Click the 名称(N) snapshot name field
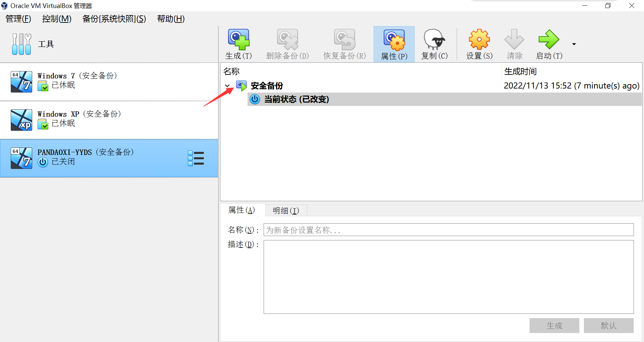644x342 pixels. [448, 230]
